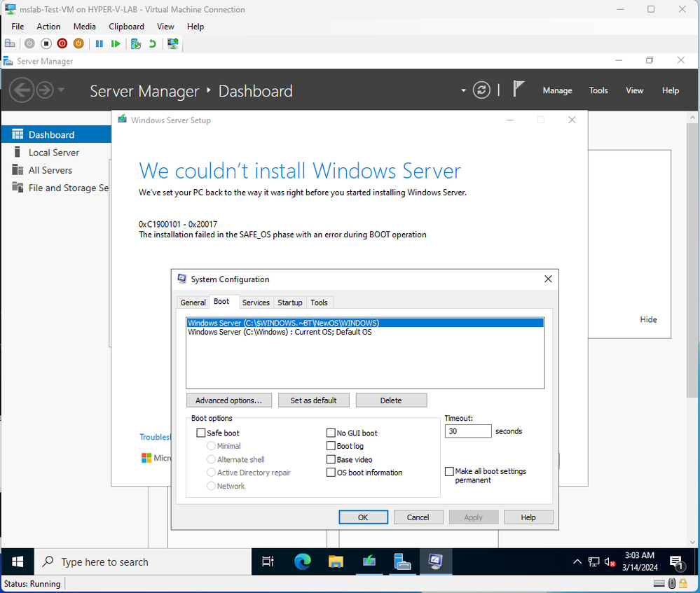700x593 pixels.
Task: Confirm System Configuration with OK
Action: [363, 517]
